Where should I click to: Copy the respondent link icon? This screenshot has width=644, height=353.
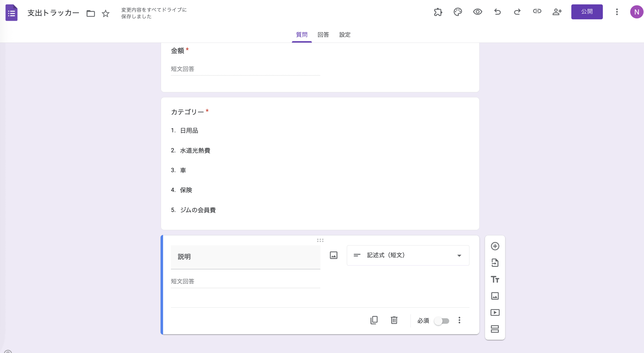[x=537, y=11]
